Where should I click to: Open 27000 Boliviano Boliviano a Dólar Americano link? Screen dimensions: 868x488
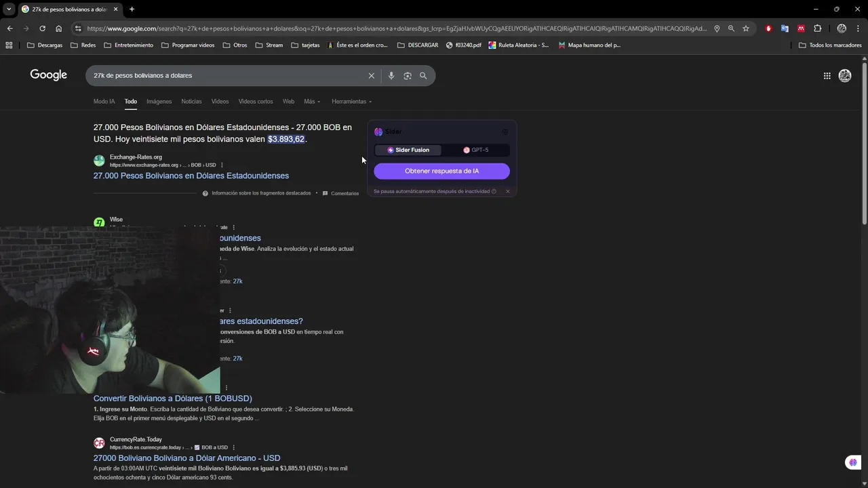coord(187,458)
